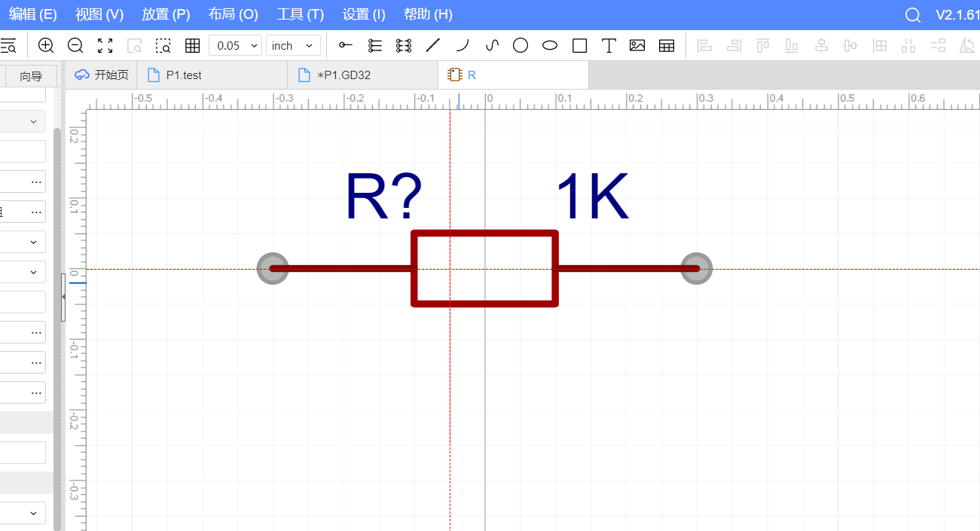Select the text tool
980x531 pixels.
point(609,45)
